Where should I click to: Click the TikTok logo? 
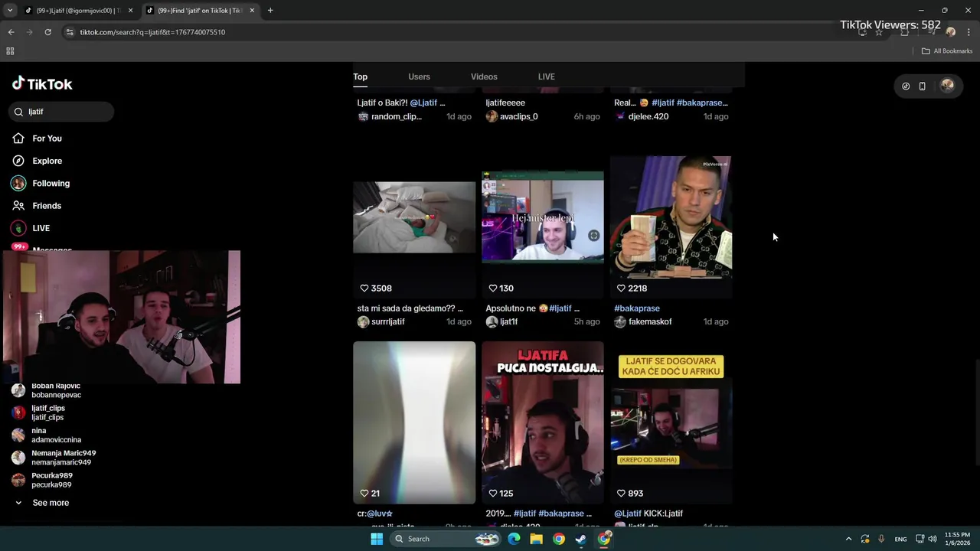pos(42,83)
